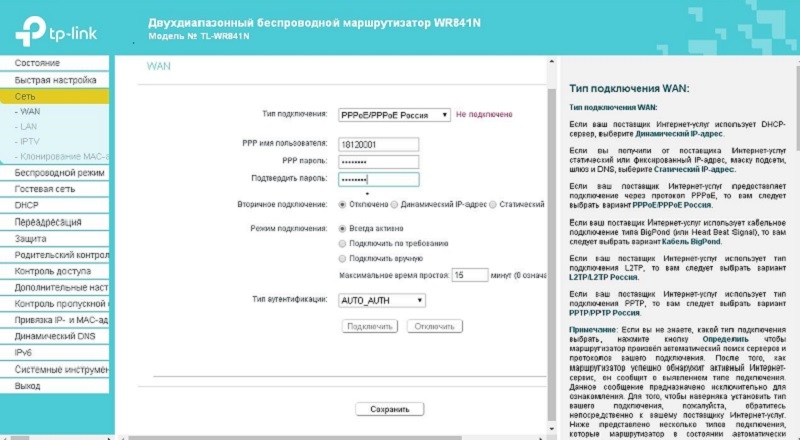Select Подключить по требованию radio
Image resolution: width=800 pixels, height=440 pixels.
click(342, 243)
